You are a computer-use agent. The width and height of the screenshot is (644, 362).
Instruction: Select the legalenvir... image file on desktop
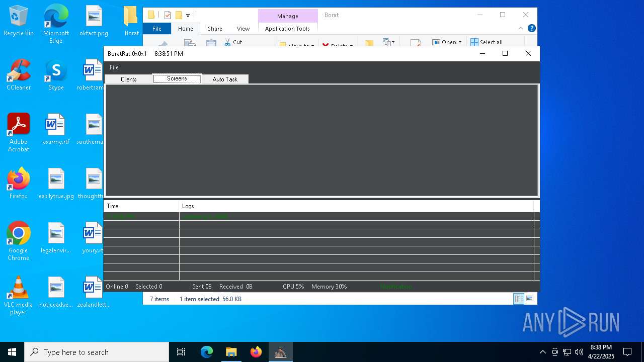56,238
